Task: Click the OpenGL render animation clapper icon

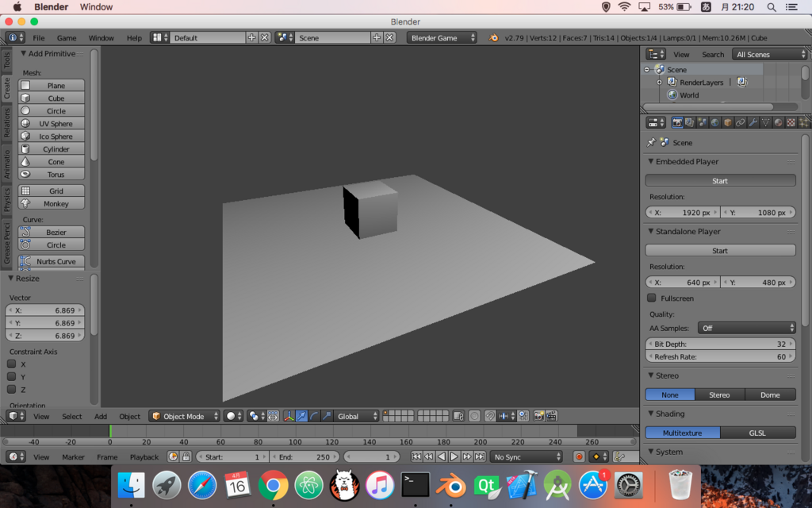Action: click(x=552, y=416)
